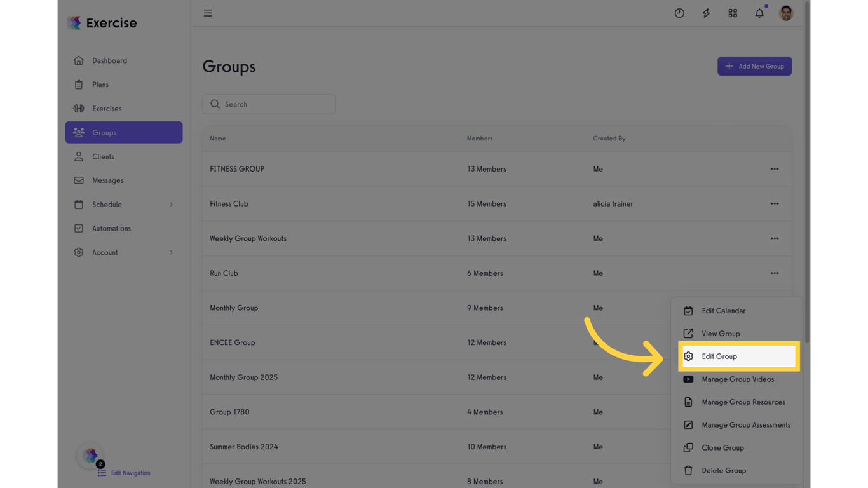
Task: Open the clock history icon in top bar
Action: [679, 13]
